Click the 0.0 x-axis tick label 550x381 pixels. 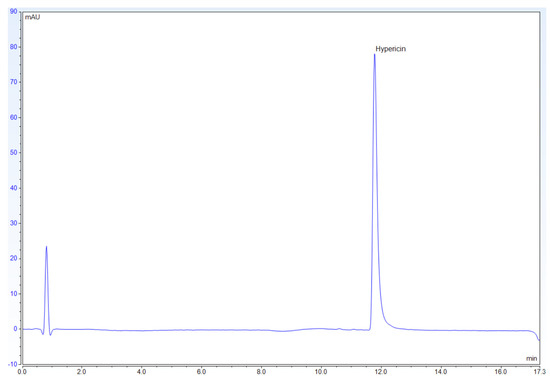click(x=22, y=372)
